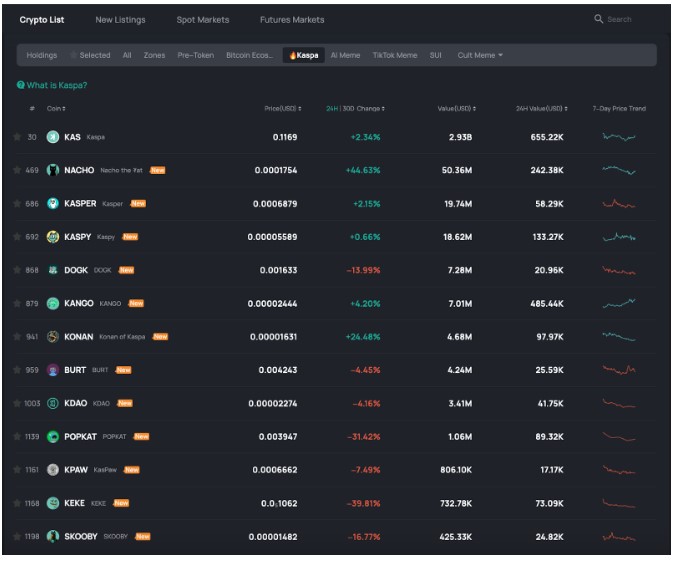Click the search magnifier icon
The width and height of the screenshot is (679, 561).
point(598,19)
